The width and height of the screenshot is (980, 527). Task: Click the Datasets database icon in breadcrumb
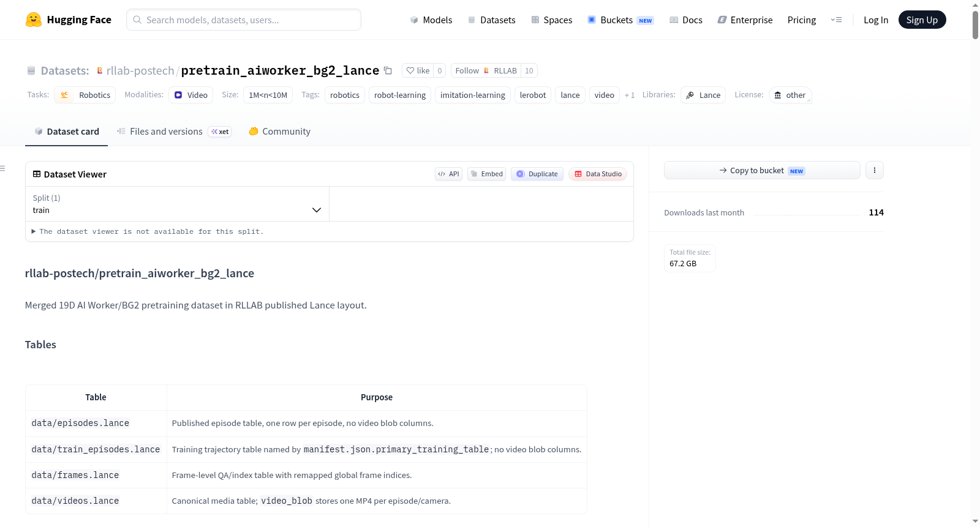click(x=31, y=70)
